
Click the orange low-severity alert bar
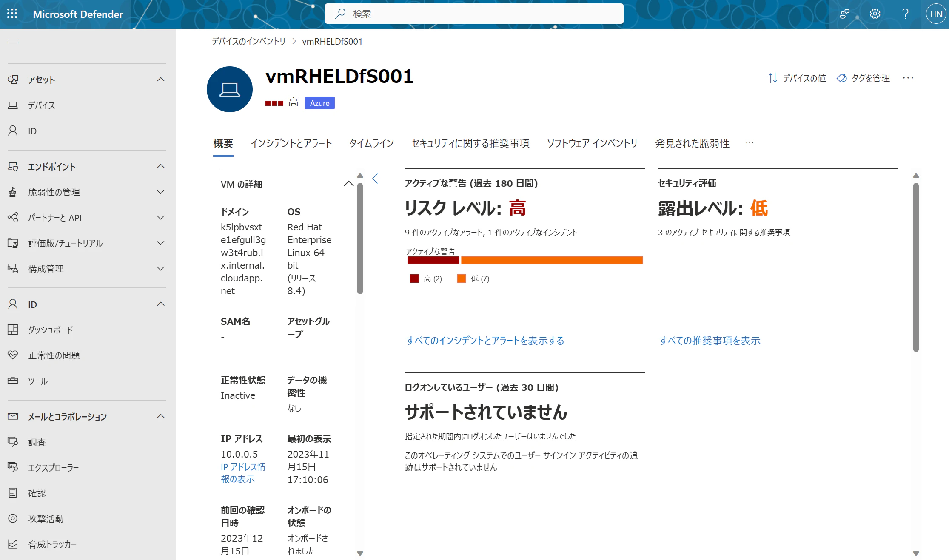pyautogui.click(x=552, y=260)
